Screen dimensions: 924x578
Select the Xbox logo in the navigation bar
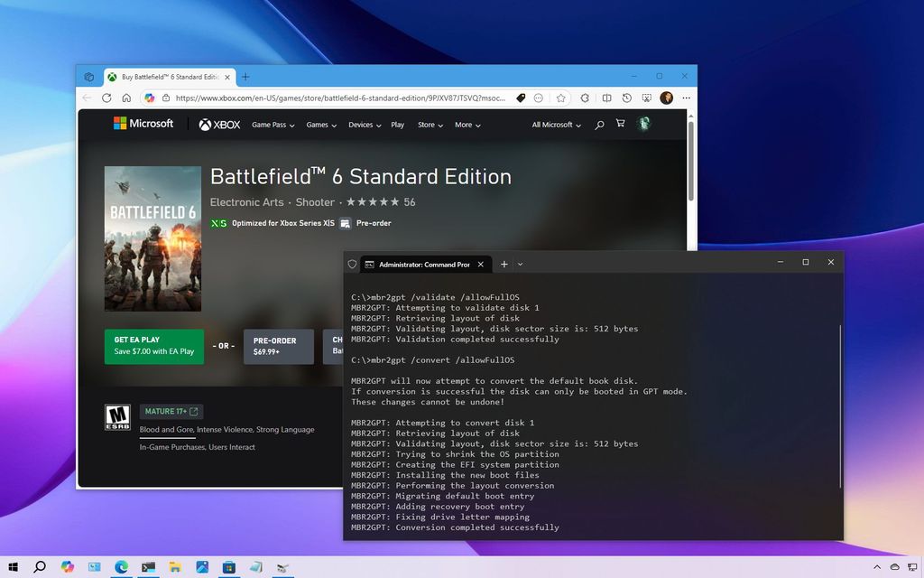click(x=219, y=125)
